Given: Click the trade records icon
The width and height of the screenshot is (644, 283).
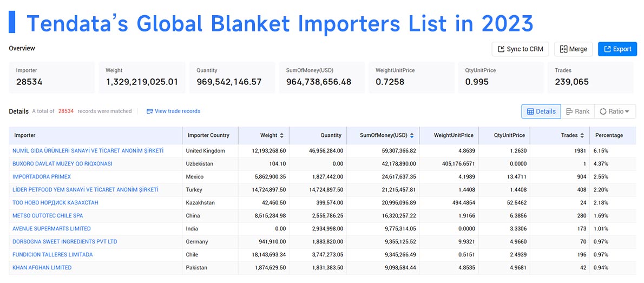Looking at the screenshot, I should (149, 111).
